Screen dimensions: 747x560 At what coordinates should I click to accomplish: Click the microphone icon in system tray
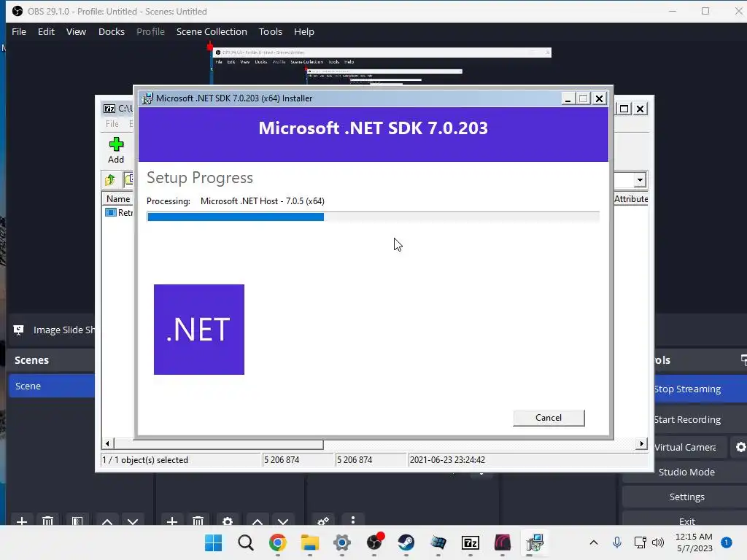(617, 542)
